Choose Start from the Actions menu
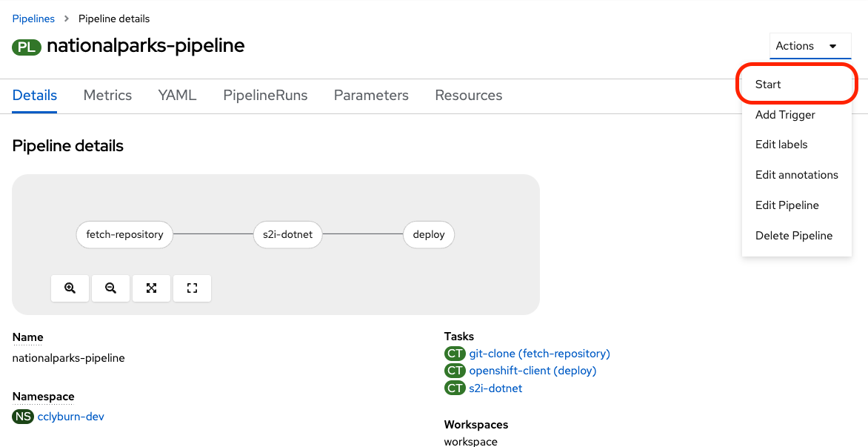 coord(797,85)
